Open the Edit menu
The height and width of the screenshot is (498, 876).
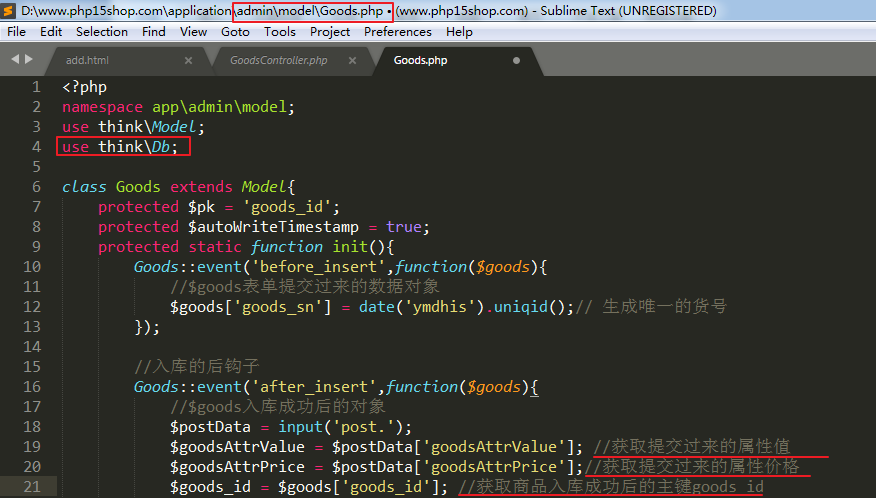pyautogui.click(x=51, y=32)
